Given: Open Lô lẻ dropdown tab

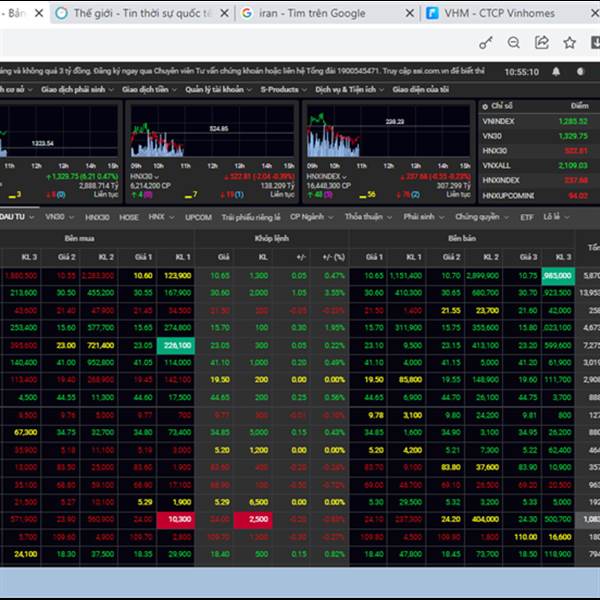Looking at the screenshot, I should 556,217.
